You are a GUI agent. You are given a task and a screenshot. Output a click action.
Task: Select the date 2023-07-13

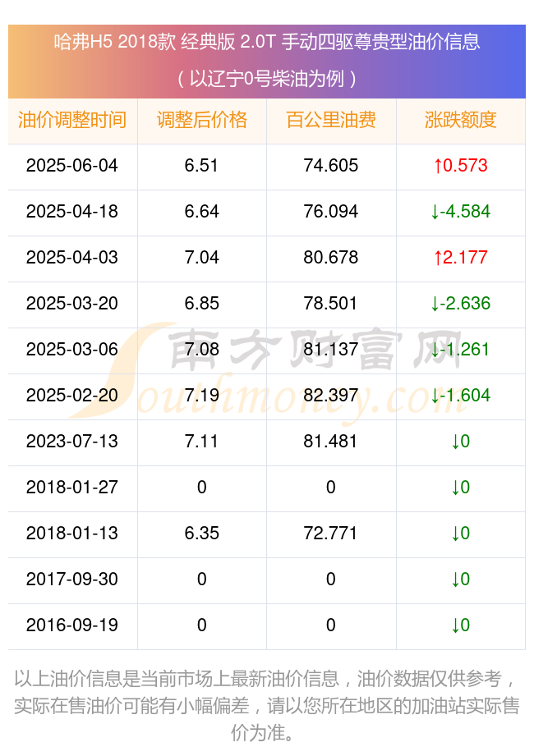pos(71,442)
